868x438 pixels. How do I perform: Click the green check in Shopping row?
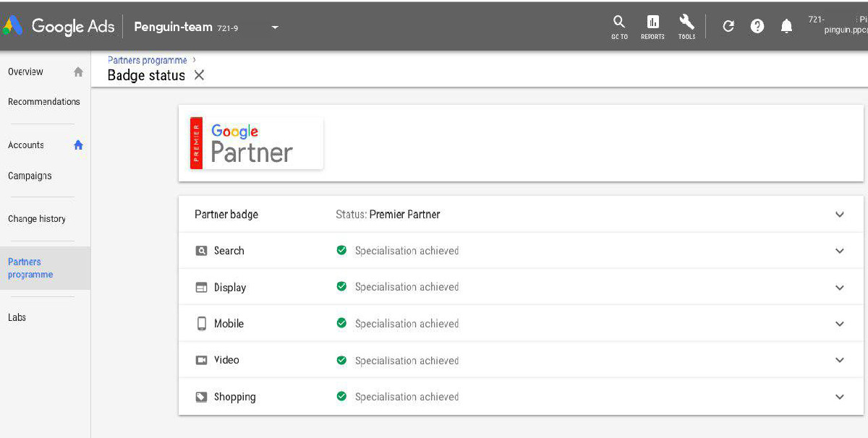click(x=341, y=396)
